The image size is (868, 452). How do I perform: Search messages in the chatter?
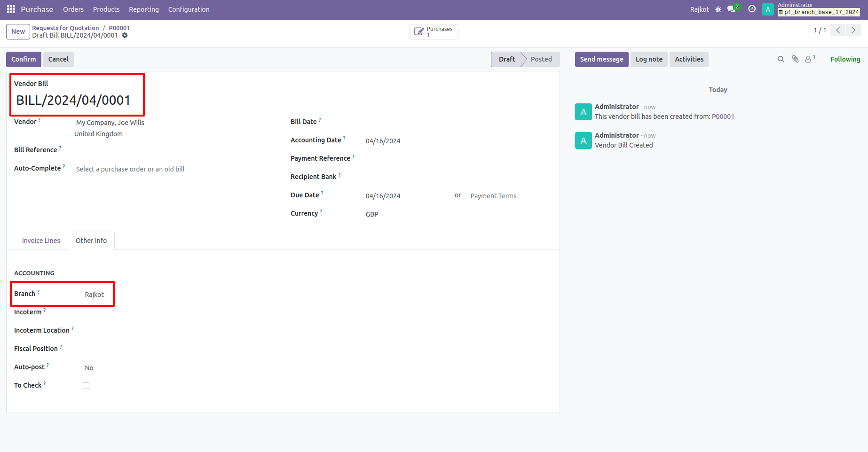coord(781,59)
